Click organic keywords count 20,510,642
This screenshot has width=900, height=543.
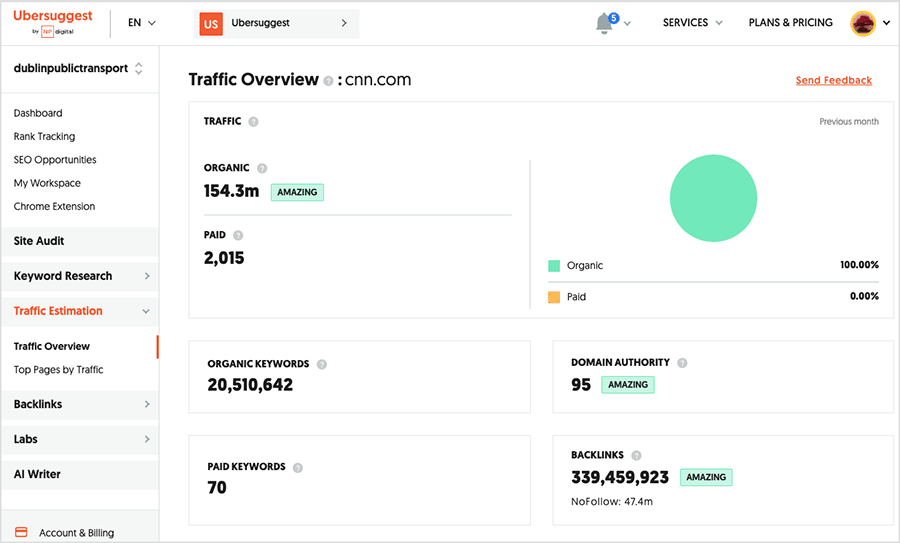tap(250, 385)
